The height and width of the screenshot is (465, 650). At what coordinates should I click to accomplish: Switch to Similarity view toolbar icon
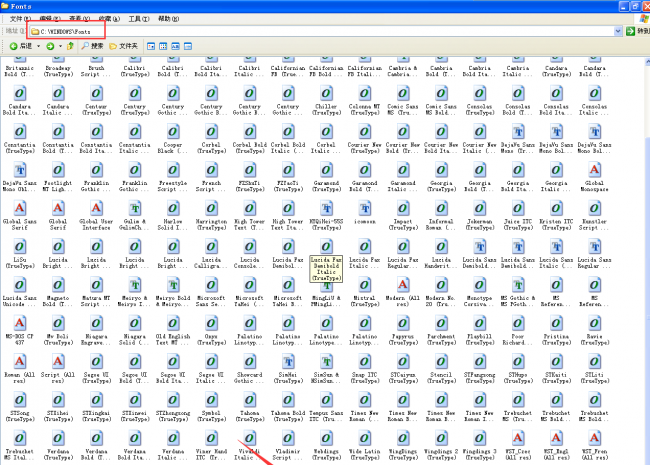[x=176, y=46]
